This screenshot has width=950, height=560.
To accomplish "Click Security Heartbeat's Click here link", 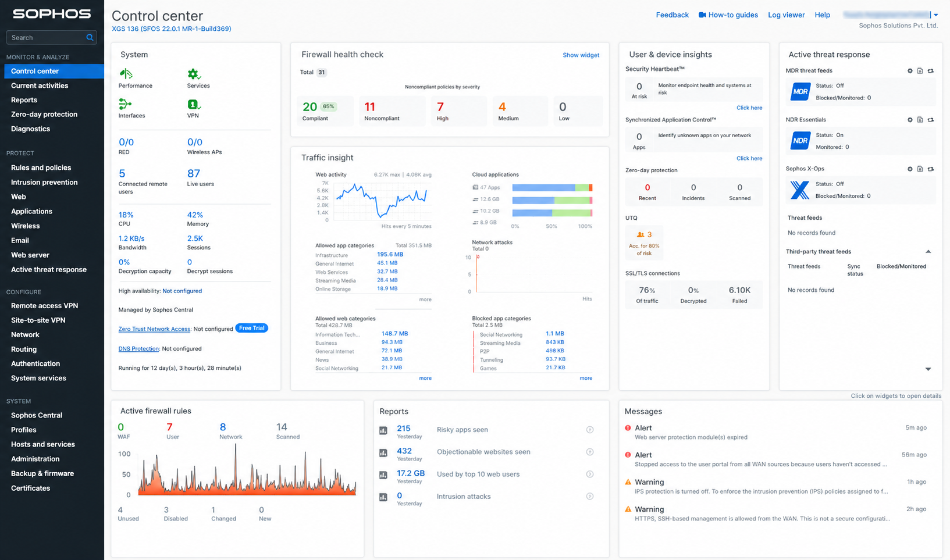I will tap(749, 108).
